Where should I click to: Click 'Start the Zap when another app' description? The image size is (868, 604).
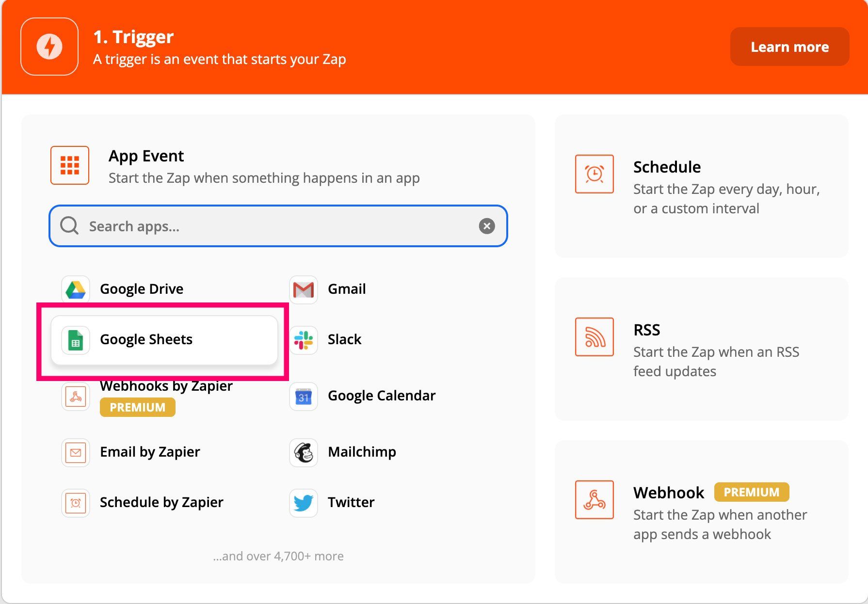720,525
